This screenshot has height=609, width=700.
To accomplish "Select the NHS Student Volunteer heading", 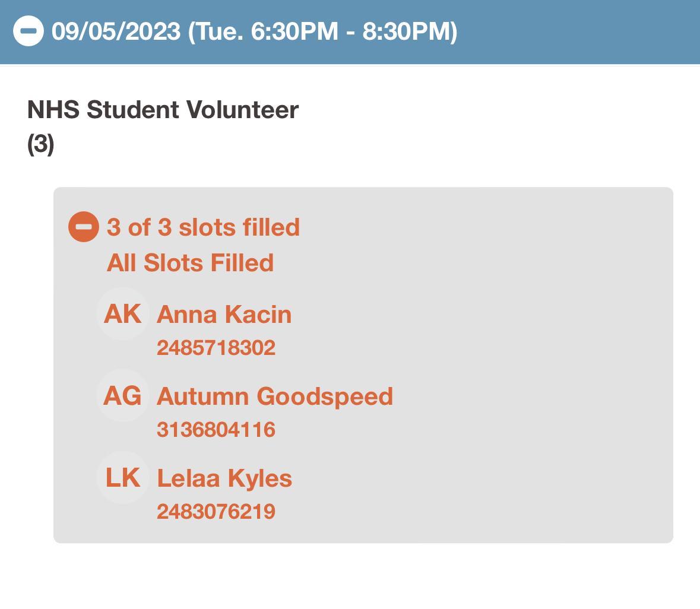I will pyautogui.click(x=163, y=110).
